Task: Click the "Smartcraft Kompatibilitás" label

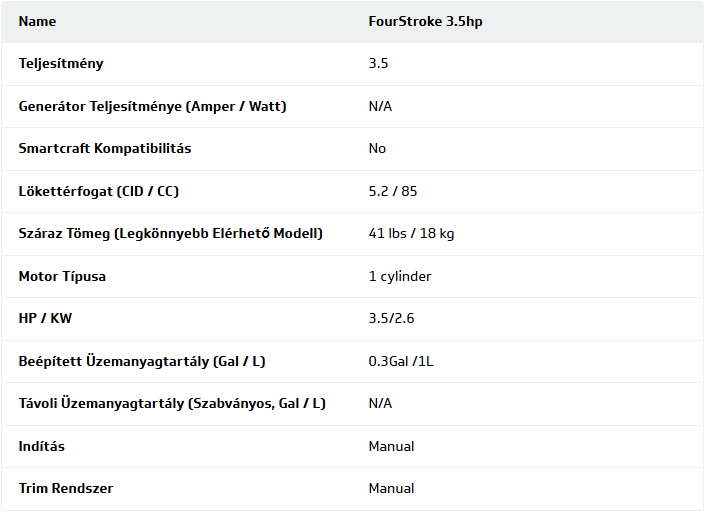Action: point(105,148)
